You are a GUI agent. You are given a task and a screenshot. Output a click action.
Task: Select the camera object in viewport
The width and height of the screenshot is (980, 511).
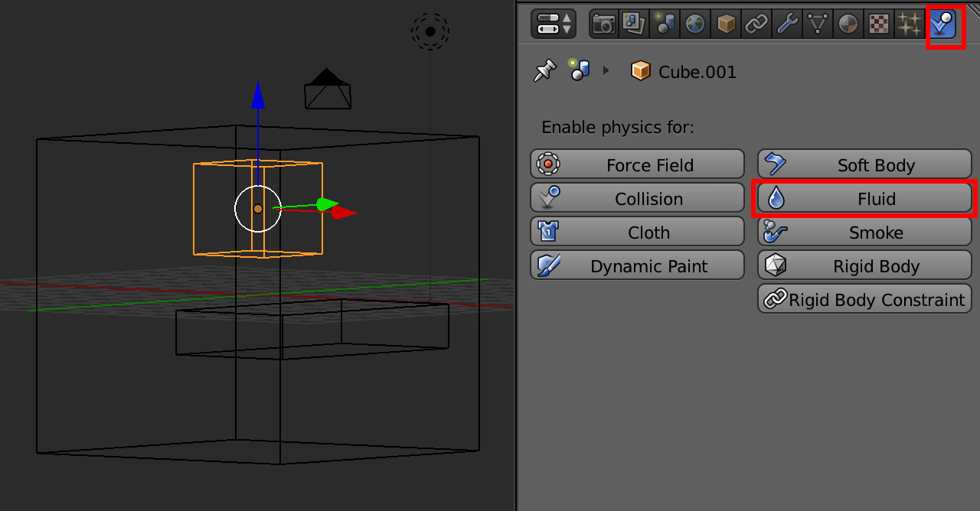pyautogui.click(x=328, y=89)
